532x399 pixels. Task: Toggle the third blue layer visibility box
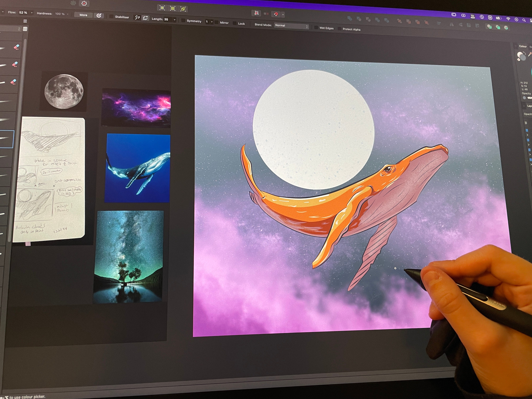tap(529, 150)
